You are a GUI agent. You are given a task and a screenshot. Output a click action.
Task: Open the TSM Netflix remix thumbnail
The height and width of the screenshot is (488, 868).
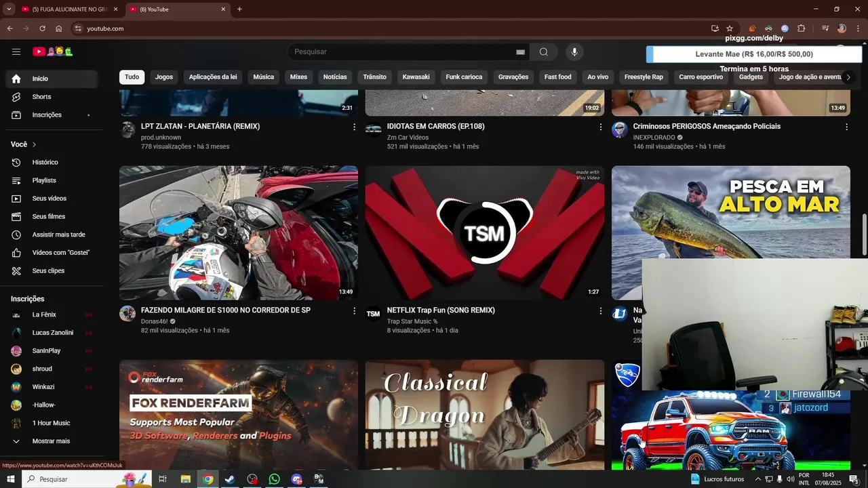485,233
